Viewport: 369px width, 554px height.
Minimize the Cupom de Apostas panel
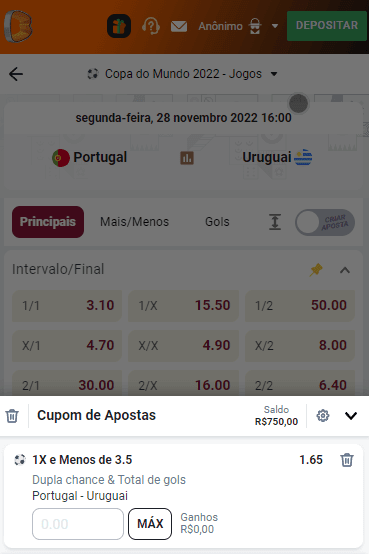click(x=351, y=416)
